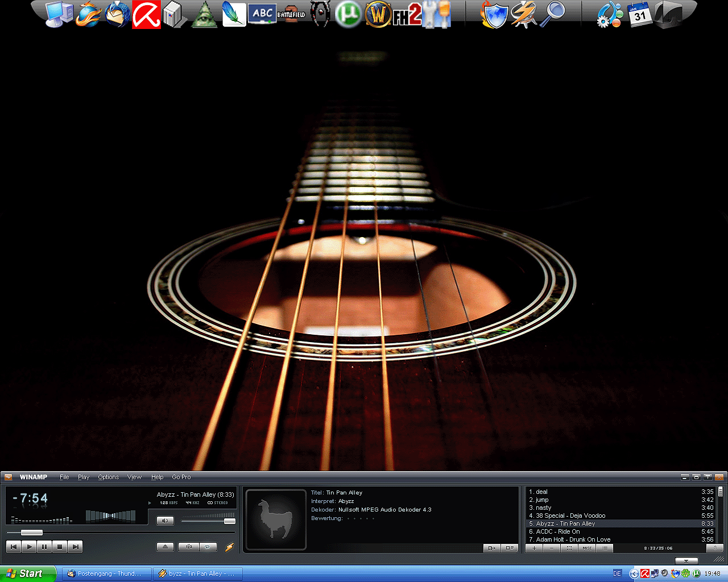The image size is (728, 582).
Task: Open Winamp's Options menu
Action: click(x=108, y=477)
